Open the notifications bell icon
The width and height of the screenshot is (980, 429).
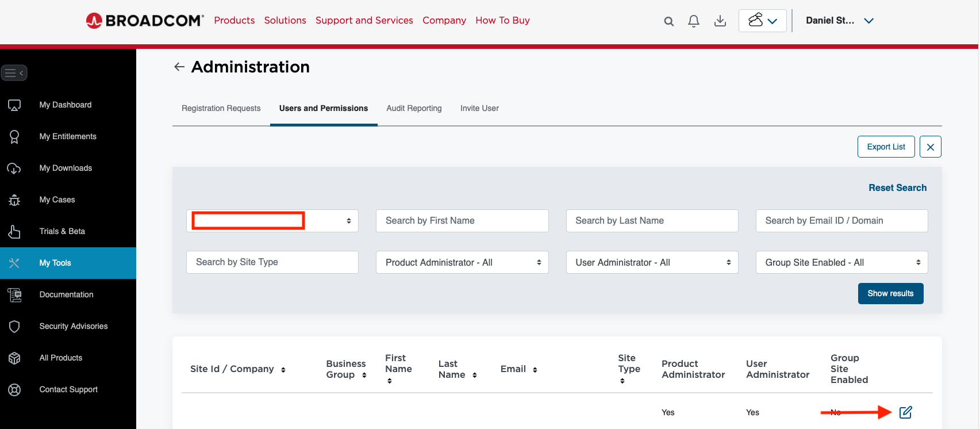pos(694,21)
